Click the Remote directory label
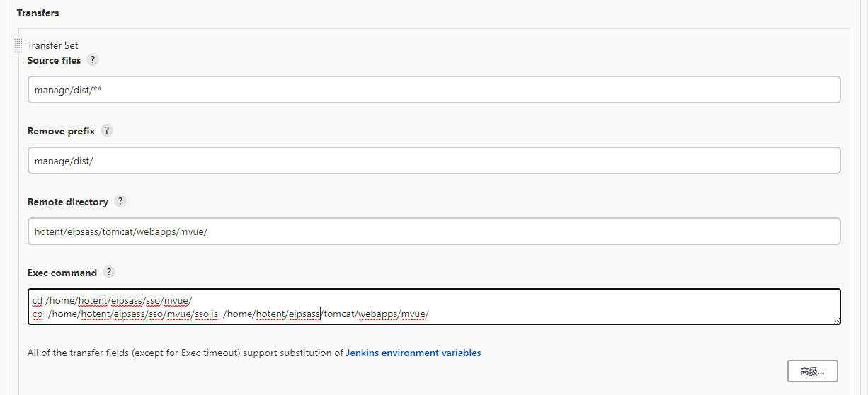The width and height of the screenshot is (868, 395). [67, 202]
